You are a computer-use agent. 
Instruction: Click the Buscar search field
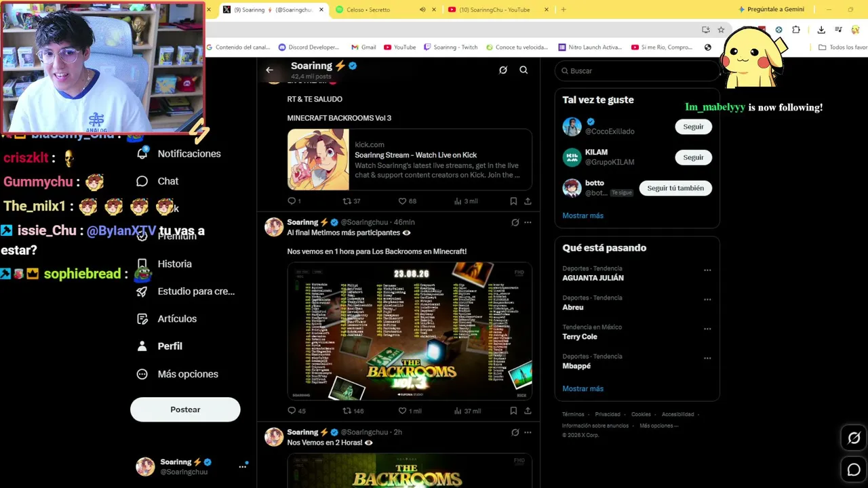pyautogui.click(x=637, y=70)
